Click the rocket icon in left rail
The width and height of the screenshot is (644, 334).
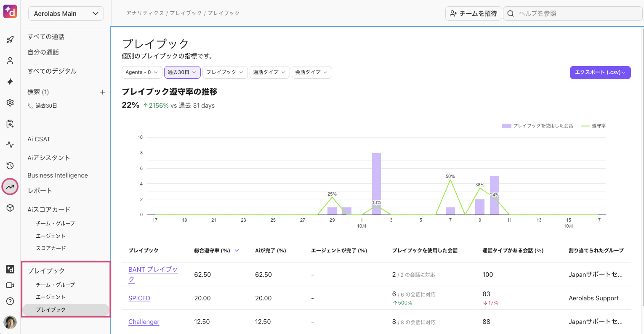click(x=10, y=40)
